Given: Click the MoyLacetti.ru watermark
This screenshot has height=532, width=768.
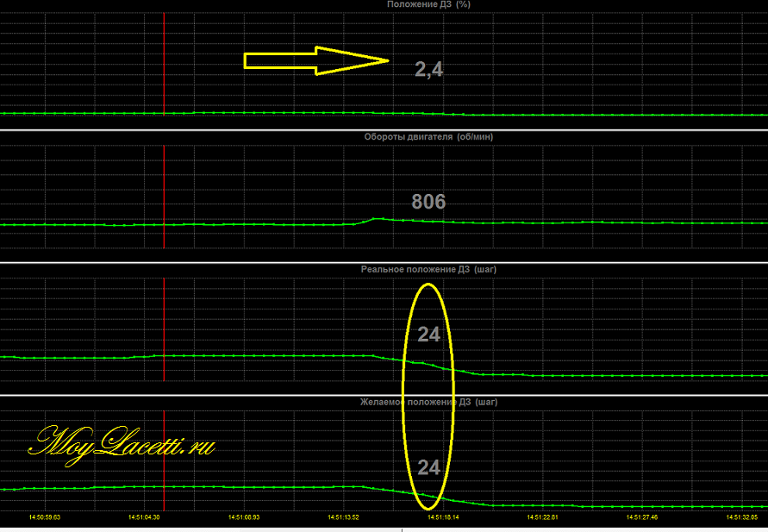Looking at the screenshot, I should coord(121,444).
